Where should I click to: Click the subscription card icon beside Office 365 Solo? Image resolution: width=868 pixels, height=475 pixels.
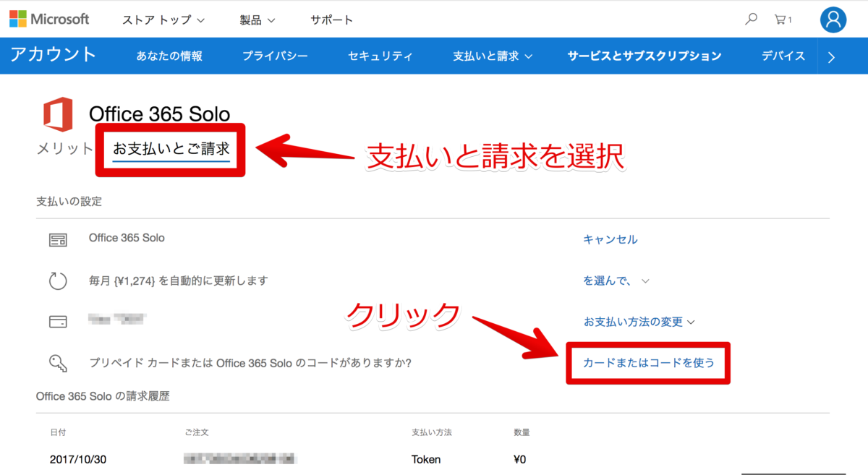(x=58, y=239)
